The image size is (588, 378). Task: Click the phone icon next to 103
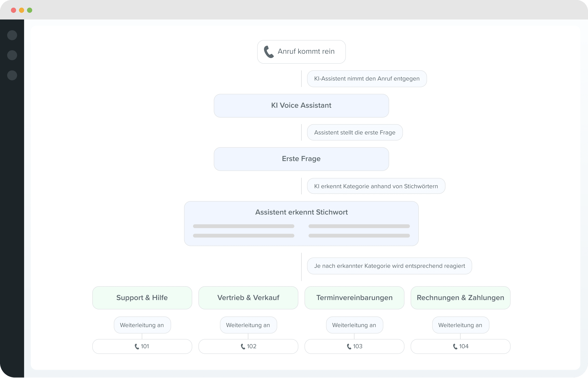[x=349, y=346]
